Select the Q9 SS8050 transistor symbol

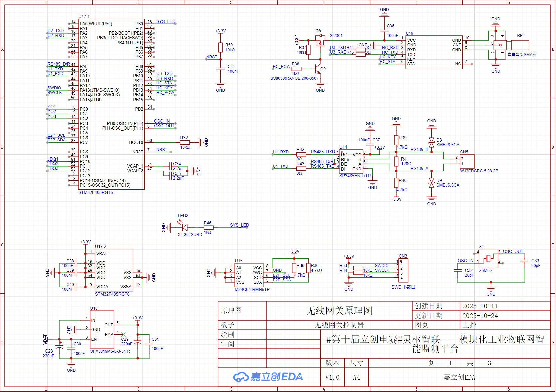318,69
